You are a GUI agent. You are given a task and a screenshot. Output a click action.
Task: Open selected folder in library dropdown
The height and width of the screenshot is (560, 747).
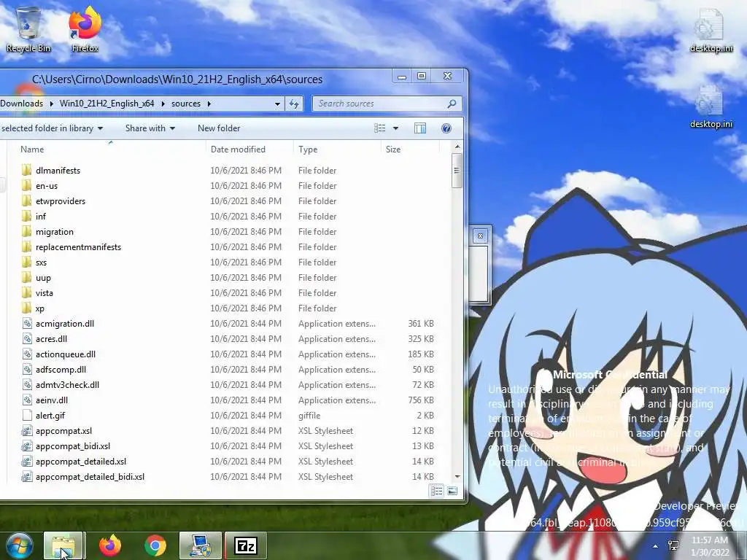click(52, 128)
